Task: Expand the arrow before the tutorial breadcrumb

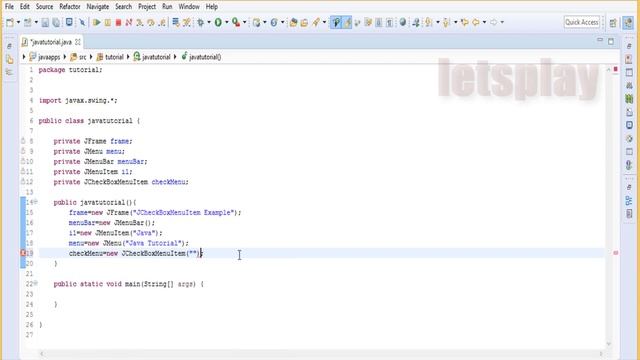Action: 91,57
